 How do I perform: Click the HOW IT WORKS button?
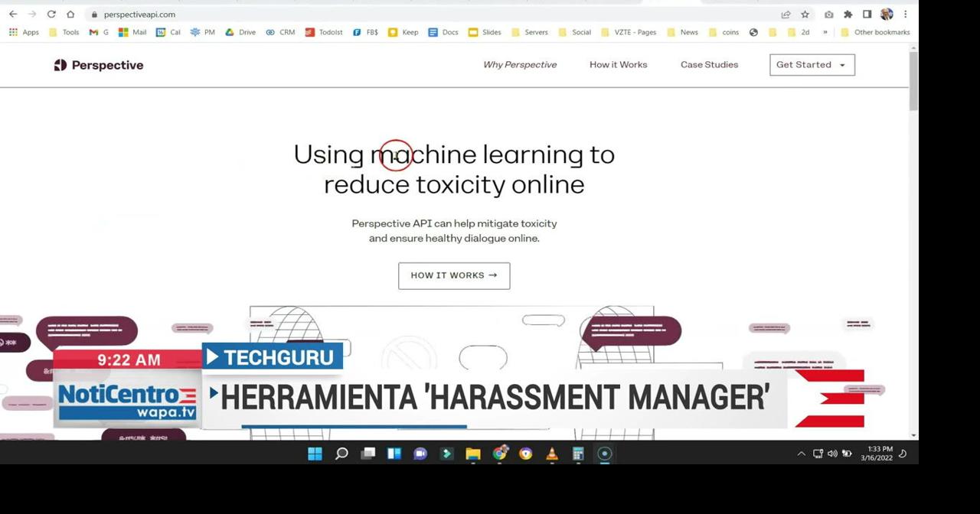click(454, 275)
